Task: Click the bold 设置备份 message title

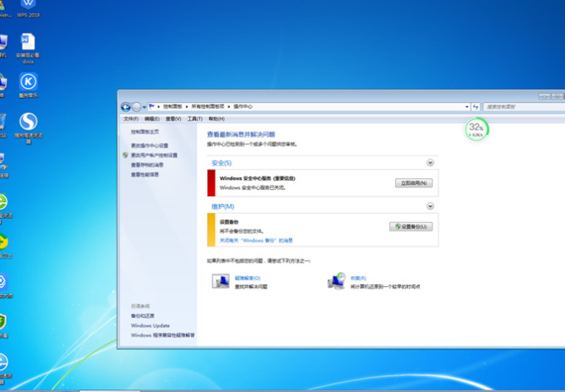Action: click(x=229, y=222)
